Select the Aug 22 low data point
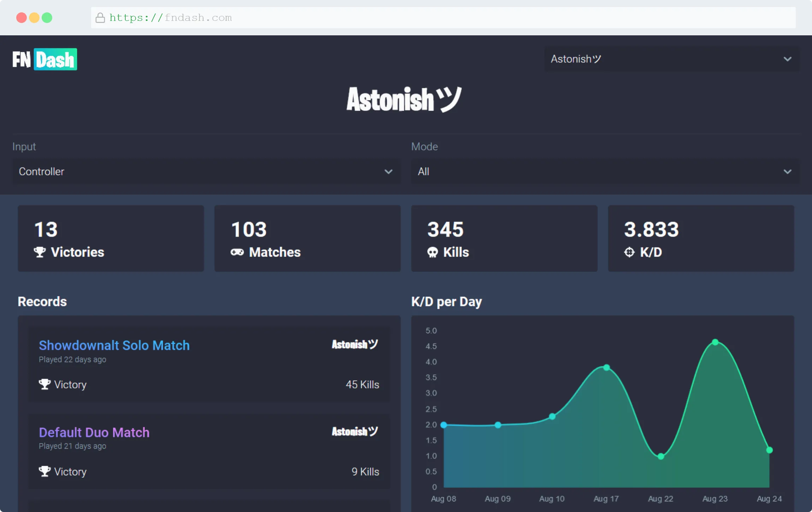 click(x=661, y=456)
